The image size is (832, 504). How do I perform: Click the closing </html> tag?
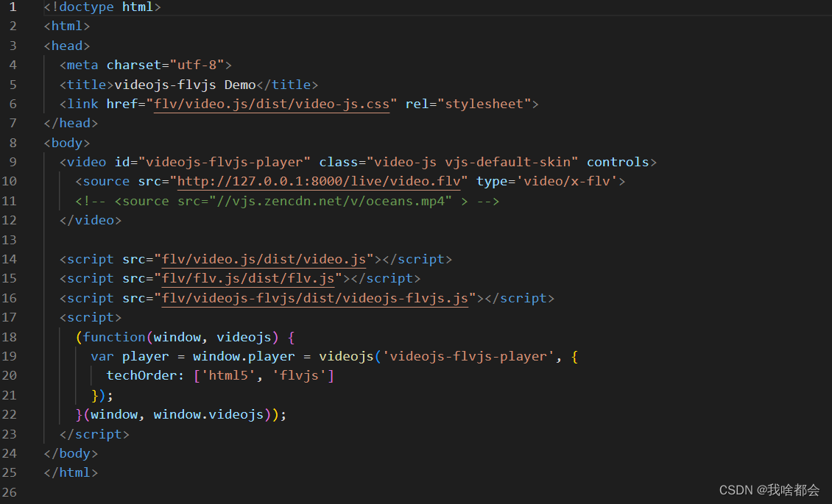coord(71,472)
